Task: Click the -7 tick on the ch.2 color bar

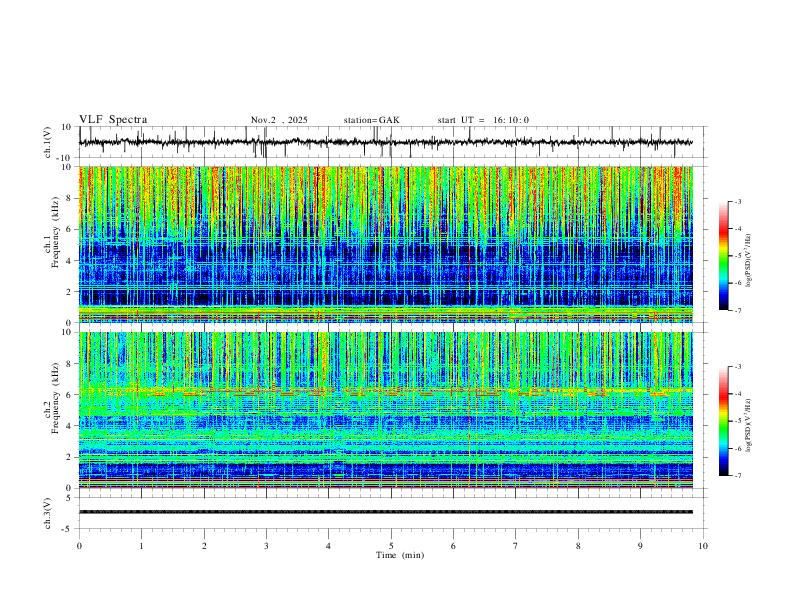Action: click(737, 476)
